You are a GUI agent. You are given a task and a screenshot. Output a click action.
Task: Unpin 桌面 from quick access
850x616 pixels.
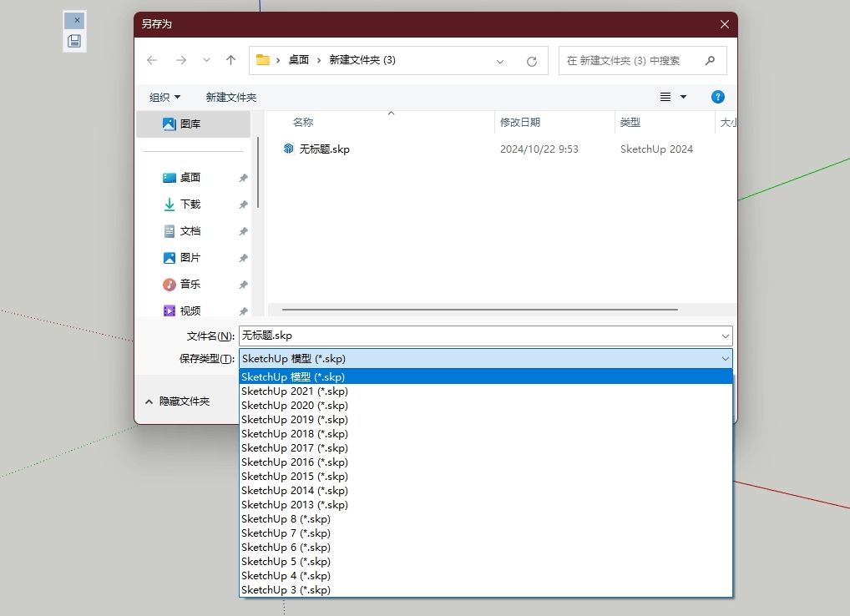point(243,178)
